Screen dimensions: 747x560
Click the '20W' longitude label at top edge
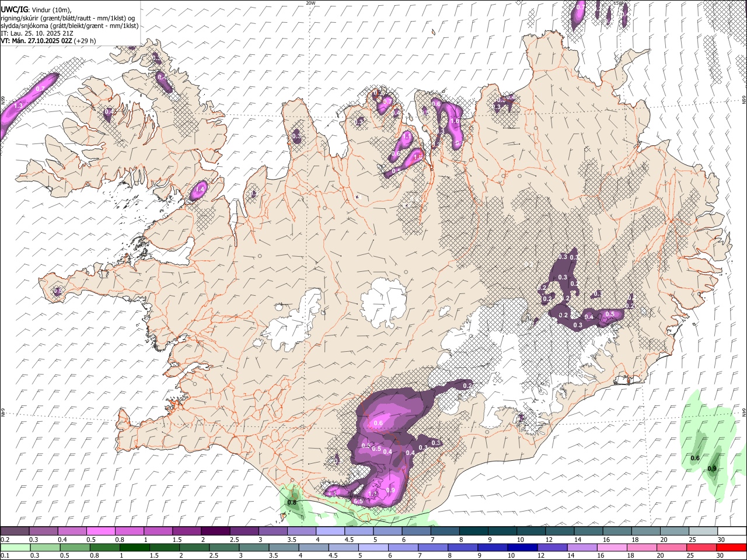[310, 3]
